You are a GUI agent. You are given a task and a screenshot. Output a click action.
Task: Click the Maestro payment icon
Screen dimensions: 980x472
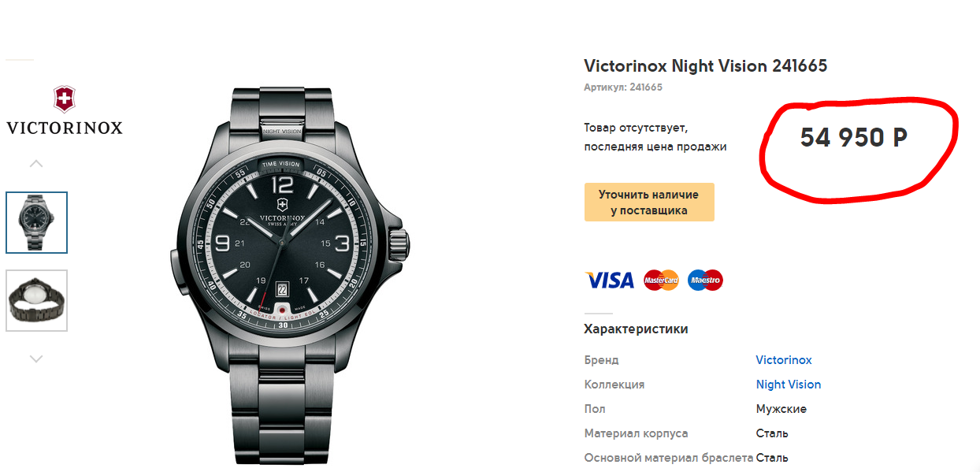(x=705, y=280)
